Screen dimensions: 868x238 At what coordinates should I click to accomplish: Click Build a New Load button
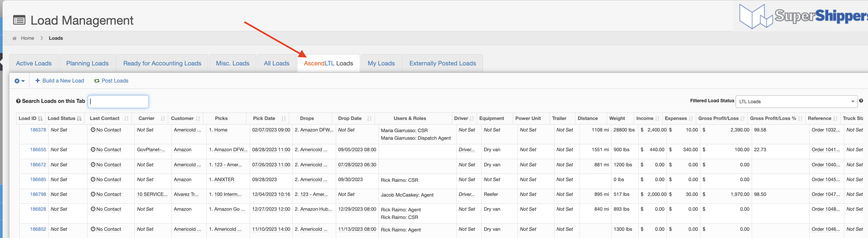click(60, 81)
